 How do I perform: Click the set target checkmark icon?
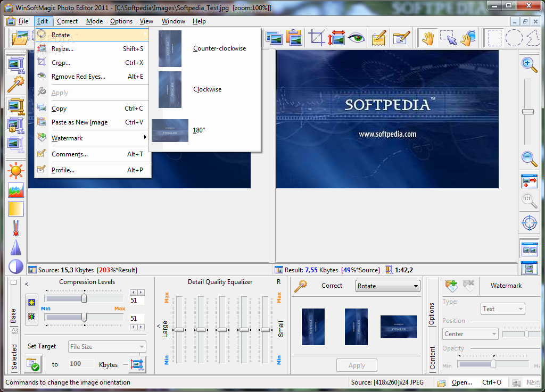coord(33,364)
